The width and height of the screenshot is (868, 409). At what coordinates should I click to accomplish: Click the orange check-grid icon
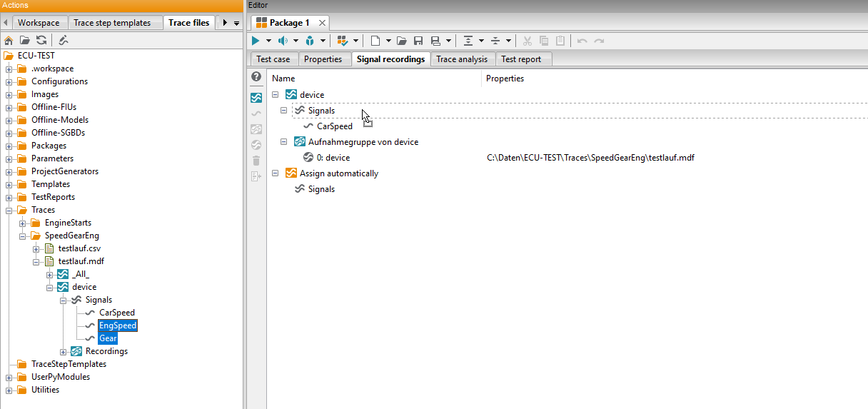tap(343, 41)
